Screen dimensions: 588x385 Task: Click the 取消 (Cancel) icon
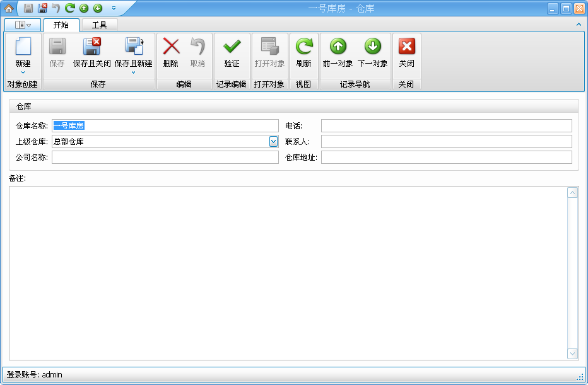click(x=199, y=49)
